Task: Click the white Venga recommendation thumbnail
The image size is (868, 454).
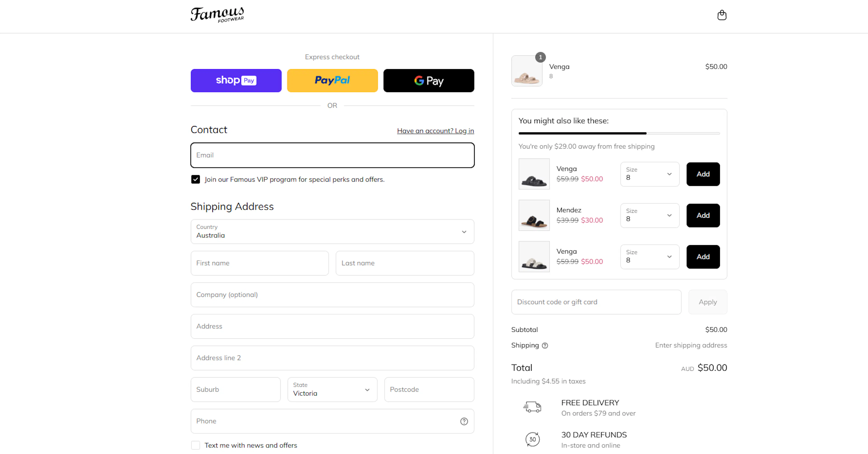Action: point(534,257)
